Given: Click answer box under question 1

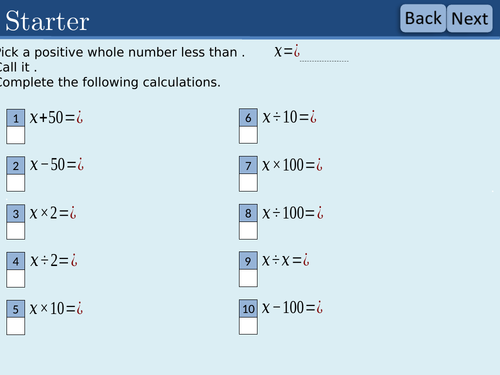Looking at the screenshot, I should (16, 135).
